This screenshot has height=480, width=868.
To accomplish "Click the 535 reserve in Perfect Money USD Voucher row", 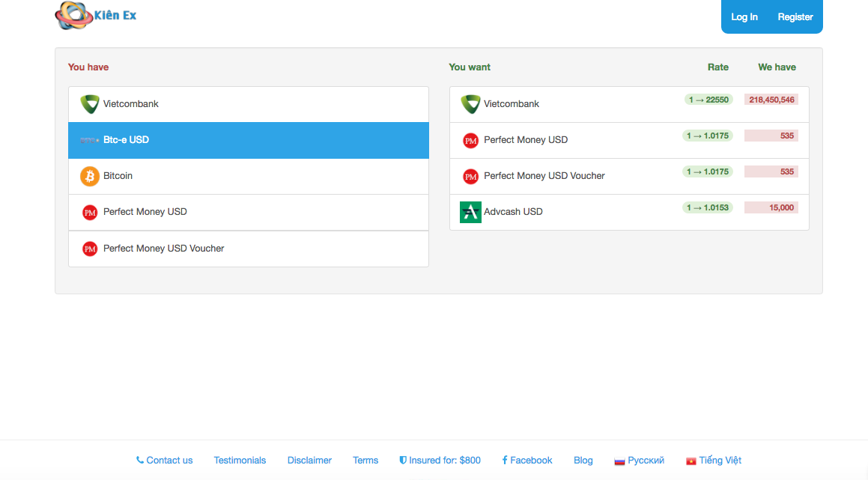I will 771,171.
